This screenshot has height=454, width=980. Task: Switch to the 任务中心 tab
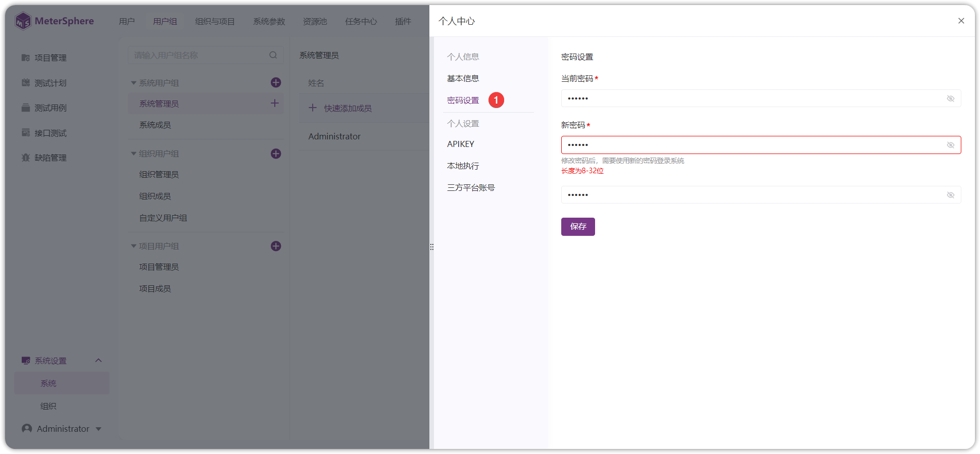click(361, 21)
